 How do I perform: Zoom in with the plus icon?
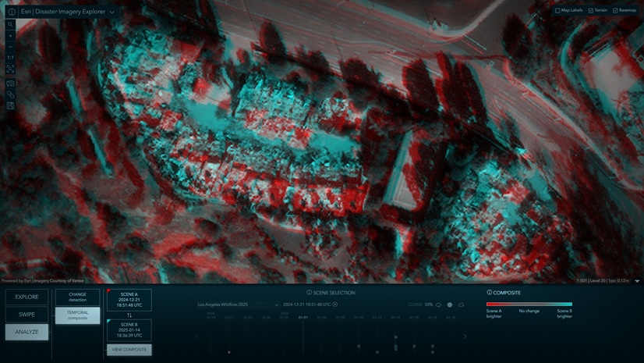tap(11, 36)
